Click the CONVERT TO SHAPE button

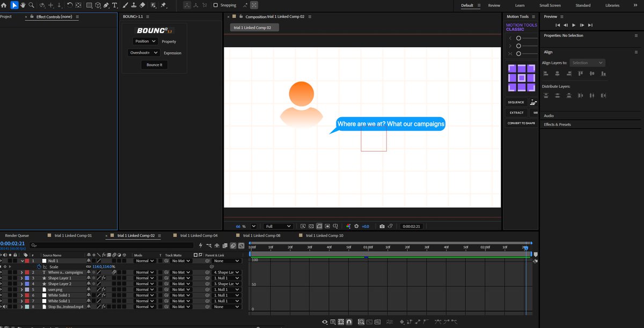pos(521,123)
